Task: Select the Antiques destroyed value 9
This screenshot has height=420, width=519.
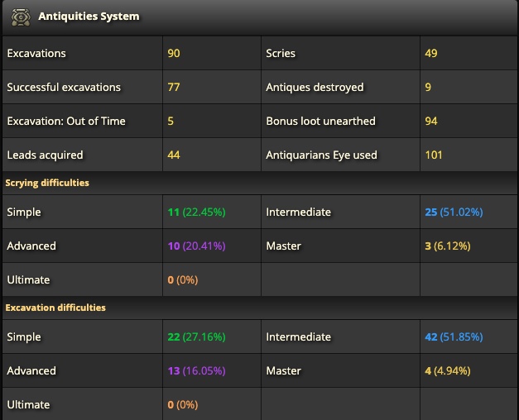Action: tap(428, 88)
